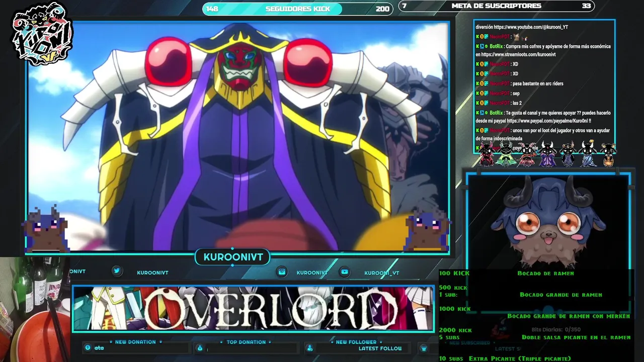Click 'Bocado grande de ramen con merkén' reward
This screenshot has height=362, width=644.
569,316
